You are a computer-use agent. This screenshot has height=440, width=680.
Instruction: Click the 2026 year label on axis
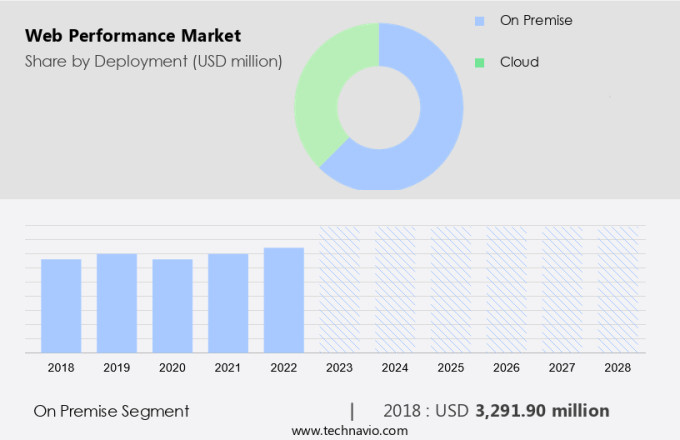pos(506,368)
